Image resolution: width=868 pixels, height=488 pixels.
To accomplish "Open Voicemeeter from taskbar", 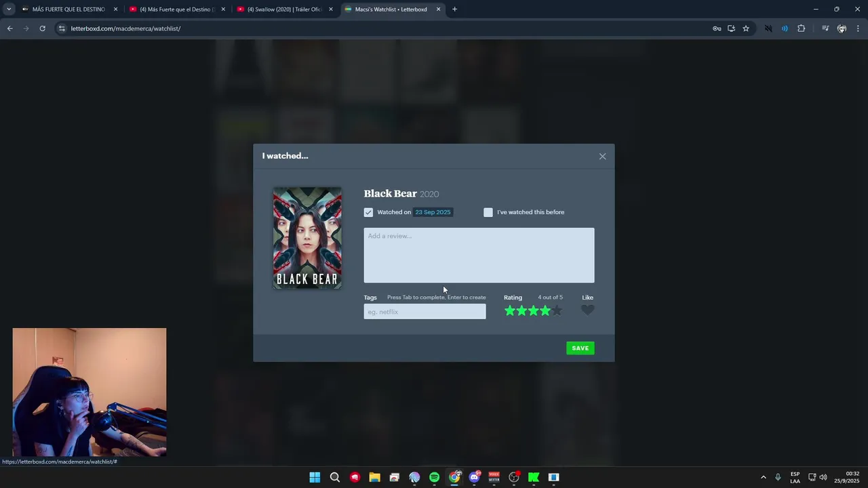I will (494, 477).
